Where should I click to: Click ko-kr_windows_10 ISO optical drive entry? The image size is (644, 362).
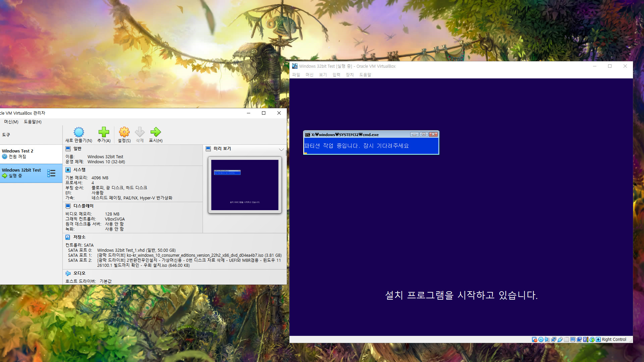[190, 255]
